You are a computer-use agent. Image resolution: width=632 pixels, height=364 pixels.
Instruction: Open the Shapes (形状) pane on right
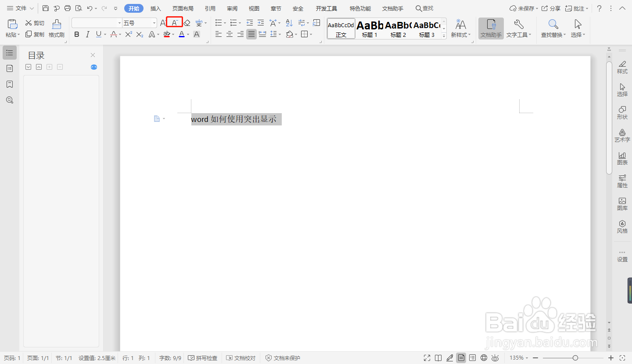pos(622,113)
